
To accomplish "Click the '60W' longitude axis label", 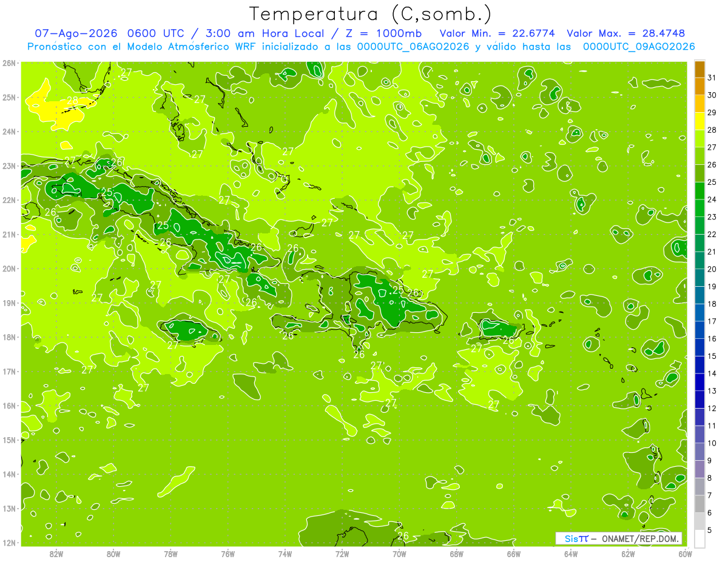I will [686, 554].
